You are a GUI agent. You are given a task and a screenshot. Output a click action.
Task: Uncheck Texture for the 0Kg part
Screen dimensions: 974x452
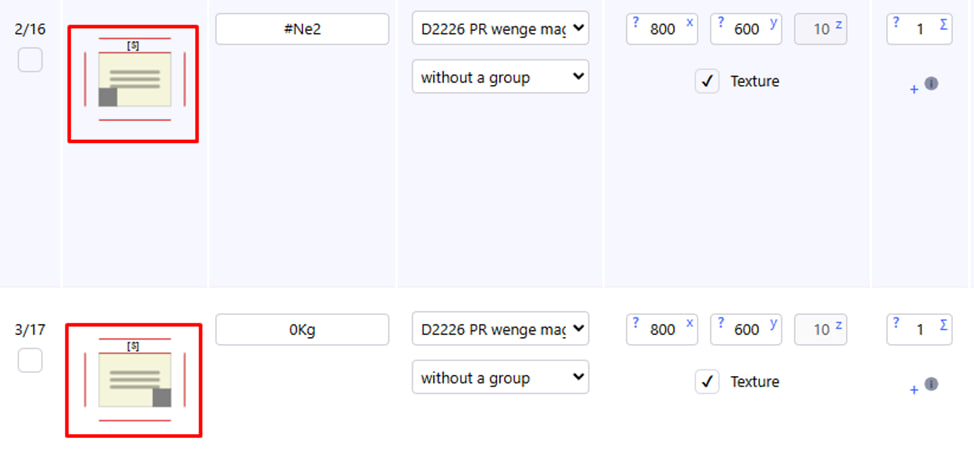707,382
